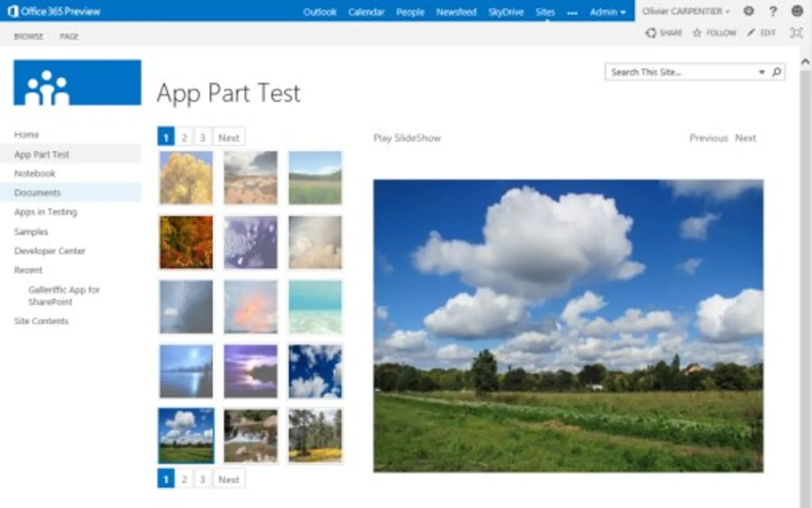Go to page 3 in top pager
Image resolution: width=812 pixels, height=508 pixels.
pyautogui.click(x=202, y=137)
